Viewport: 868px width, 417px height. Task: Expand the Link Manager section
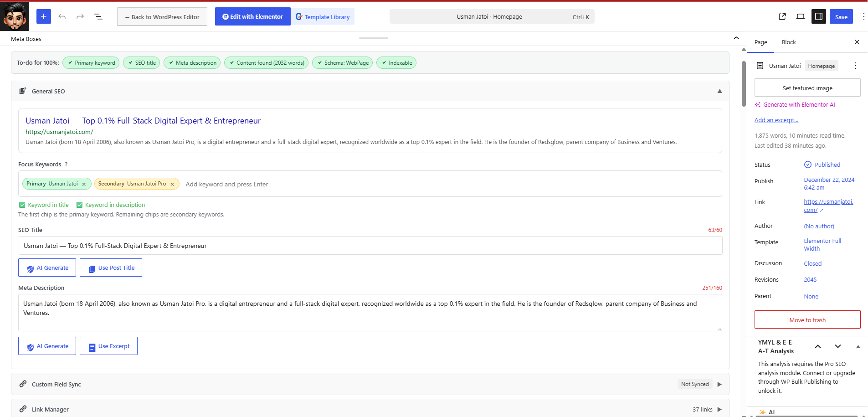tap(719, 409)
